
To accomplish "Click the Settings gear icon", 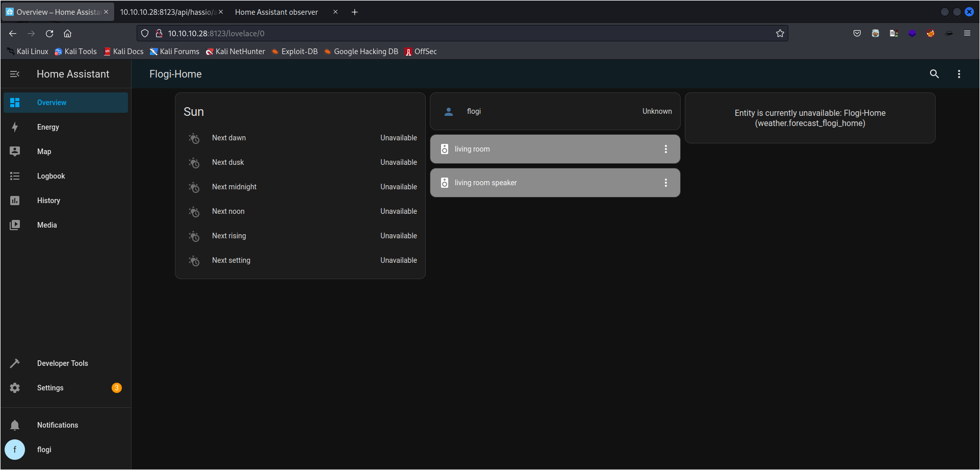I will pyautogui.click(x=15, y=388).
